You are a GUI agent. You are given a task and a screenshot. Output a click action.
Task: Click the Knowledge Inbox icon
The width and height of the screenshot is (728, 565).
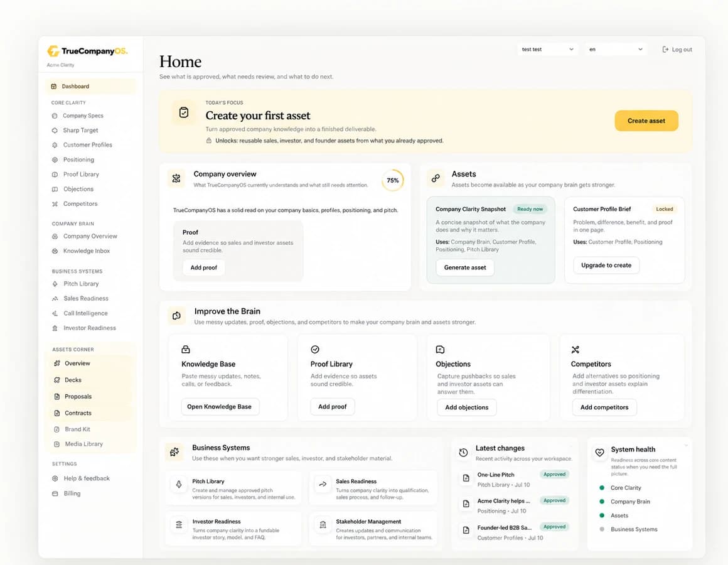click(x=55, y=250)
